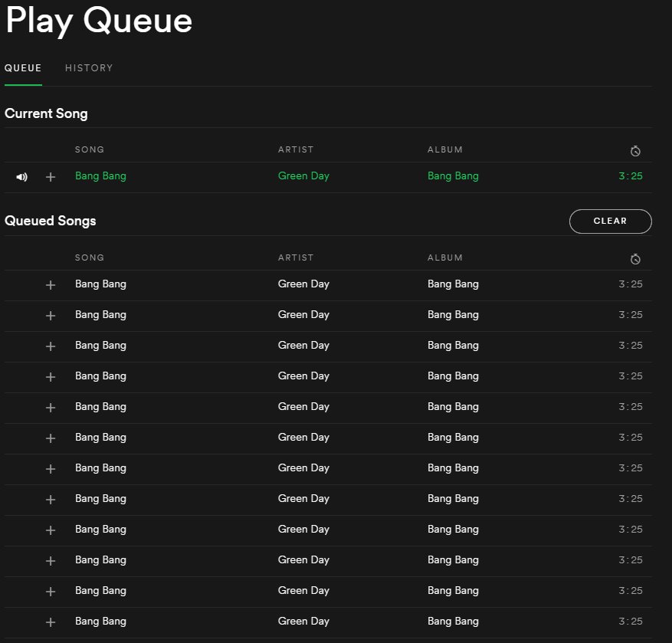672x643 pixels.
Task: Click the duration clock icon in Current Song header
Action: pyautogui.click(x=635, y=151)
